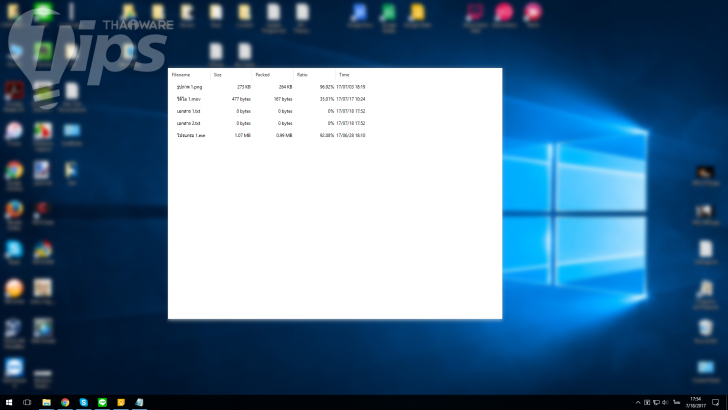The height and width of the screenshot is (410, 728).
Task: Select the Firefox desktop shortcut
Action: (14, 214)
